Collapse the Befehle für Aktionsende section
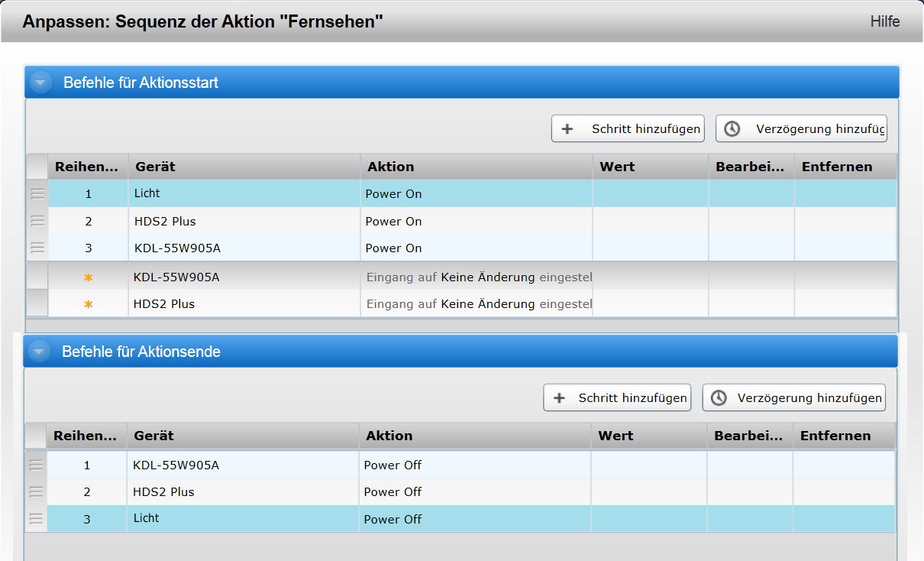 pyautogui.click(x=40, y=352)
